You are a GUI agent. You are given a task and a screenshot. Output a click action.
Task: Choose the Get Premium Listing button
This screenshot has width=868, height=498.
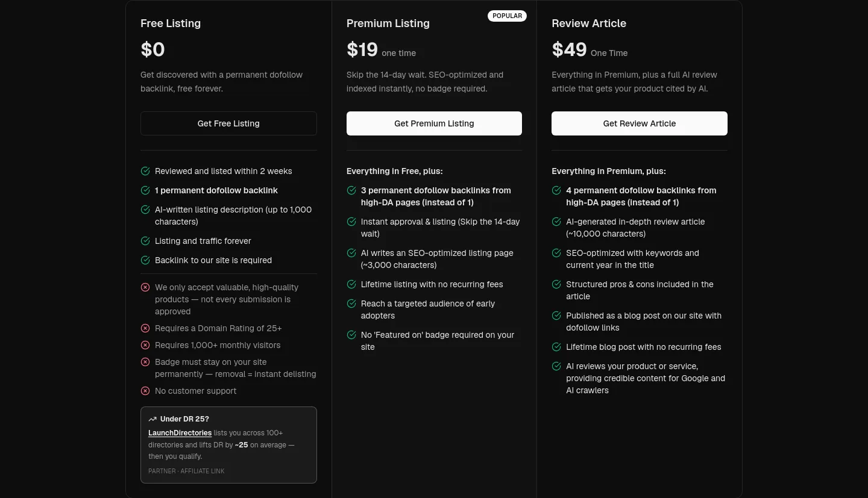(434, 123)
